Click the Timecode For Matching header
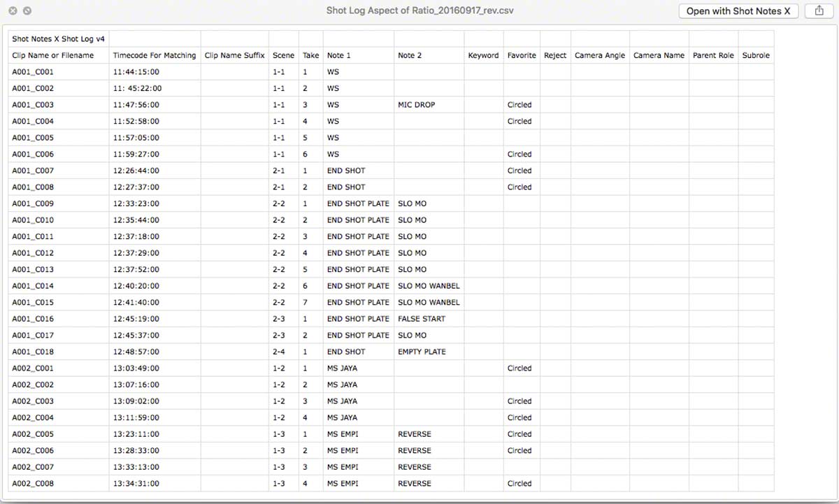Viewport: 839px width, 504px height. [155, 55]
